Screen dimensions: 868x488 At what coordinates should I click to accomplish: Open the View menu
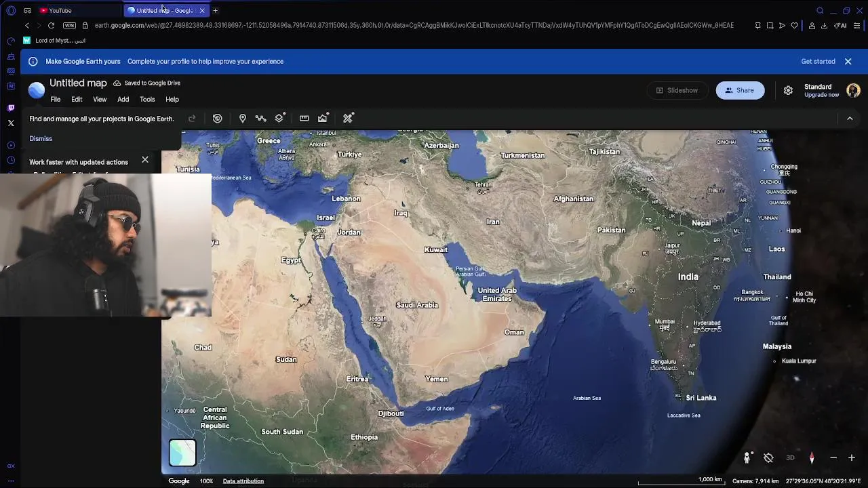click(100, 100)
